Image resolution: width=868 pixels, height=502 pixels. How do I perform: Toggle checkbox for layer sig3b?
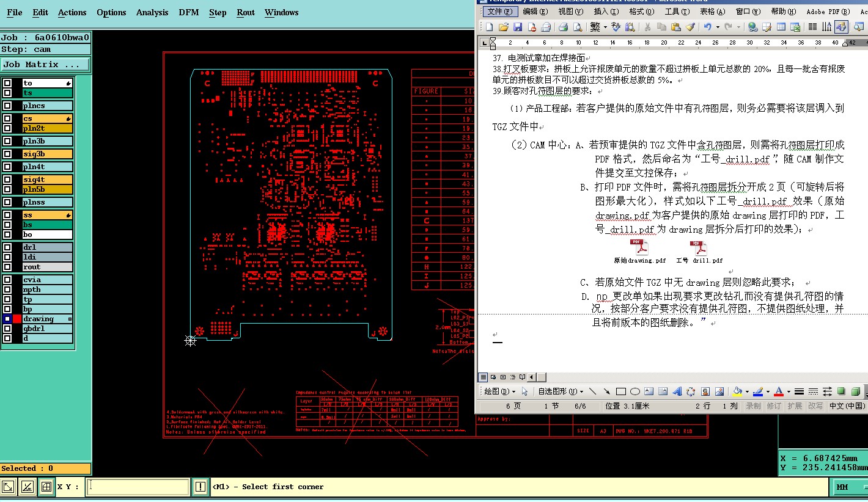coord(7,154)
